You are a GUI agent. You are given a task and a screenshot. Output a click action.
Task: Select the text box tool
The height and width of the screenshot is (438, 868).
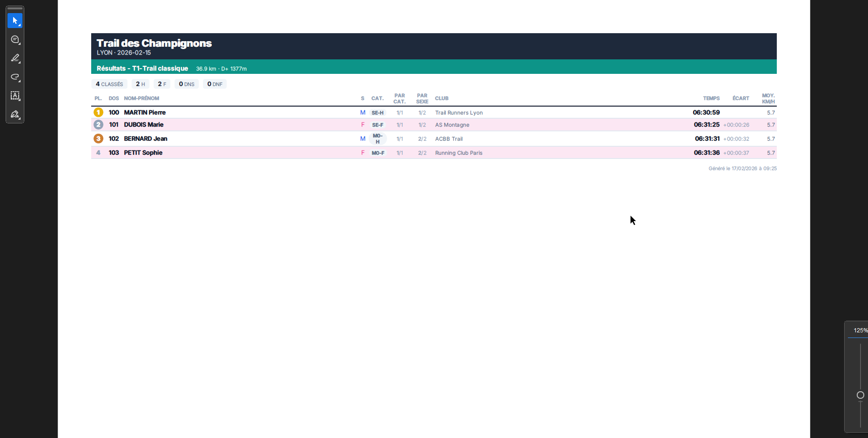[15, 96]
